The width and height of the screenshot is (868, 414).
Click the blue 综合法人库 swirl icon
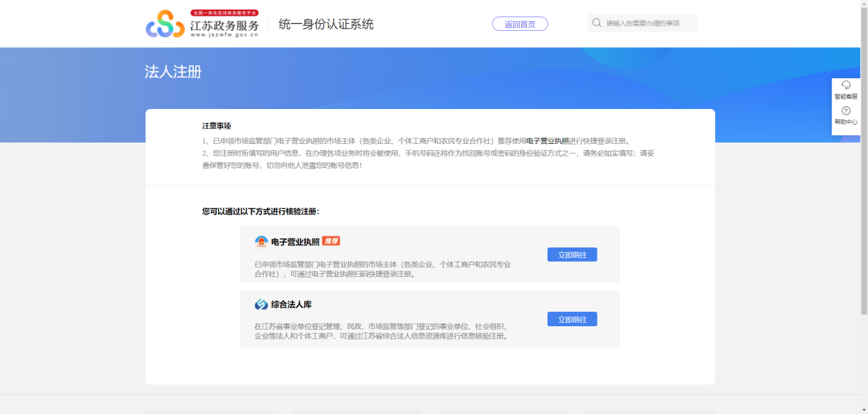pos(261,304)
